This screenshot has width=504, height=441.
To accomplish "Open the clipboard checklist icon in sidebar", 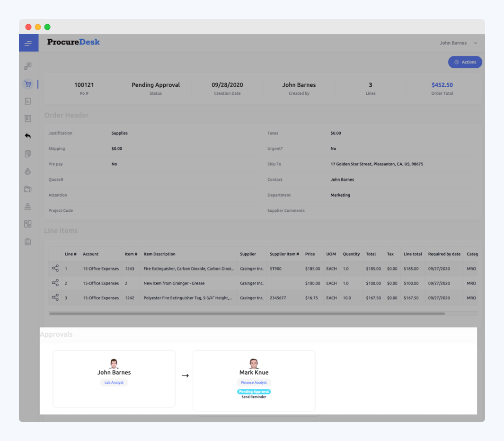I will [x=27, y=241].
